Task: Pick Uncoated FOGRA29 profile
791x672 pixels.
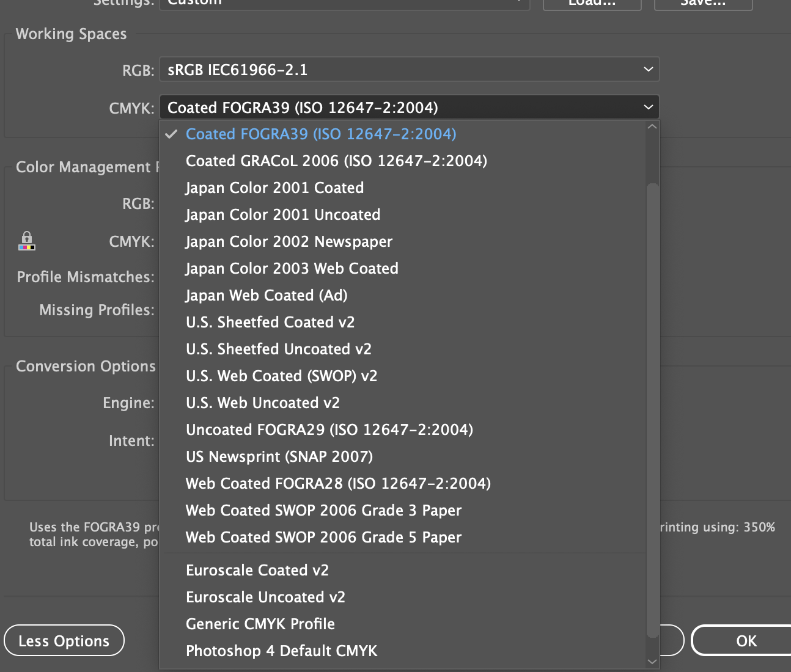Action: pyautogui.click(x=402, y=429)
